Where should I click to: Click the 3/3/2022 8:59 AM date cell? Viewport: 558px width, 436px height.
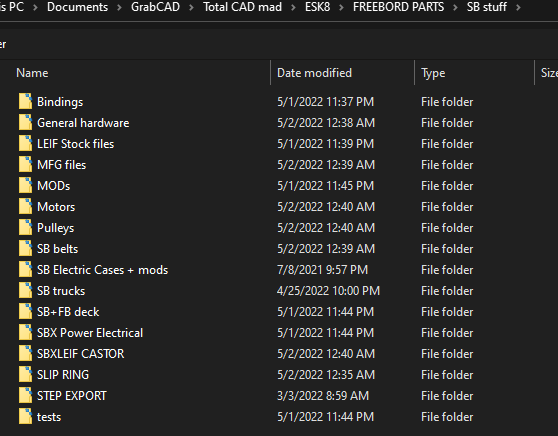pos(323,396)
